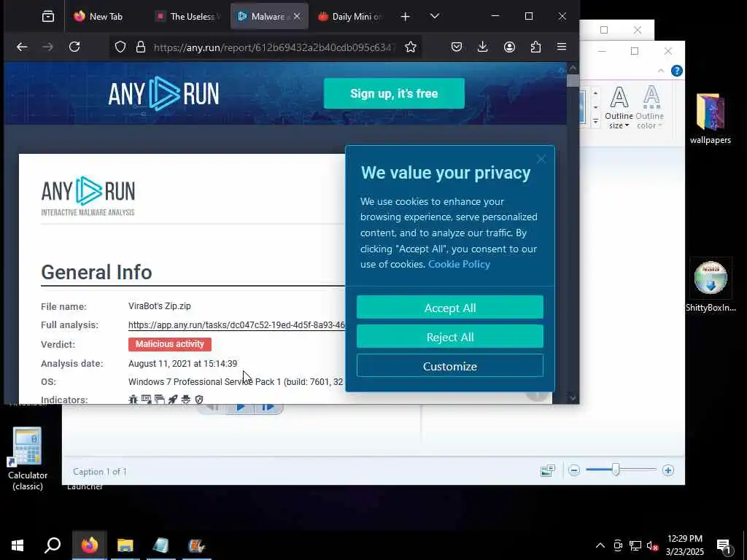Click Sign up, it's free button
Screen dimensions: 747x560
point(394,93)
